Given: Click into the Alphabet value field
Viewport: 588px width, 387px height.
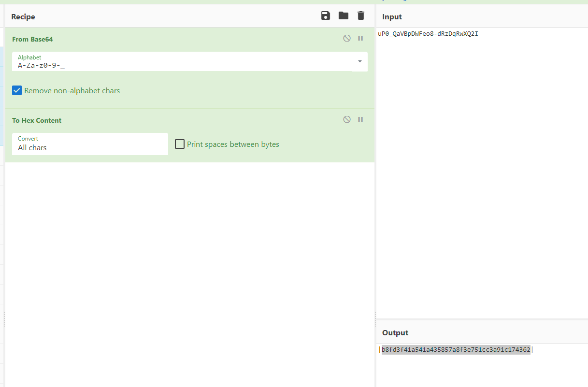Looking at the screenshot, I should coord(184,65).
